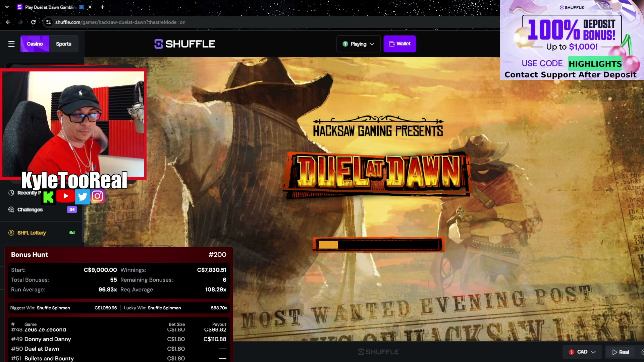The image size is (644, 362).
Task: Click the Biggest Win amount C$1,059.66
Action: (x=106, y=308)
